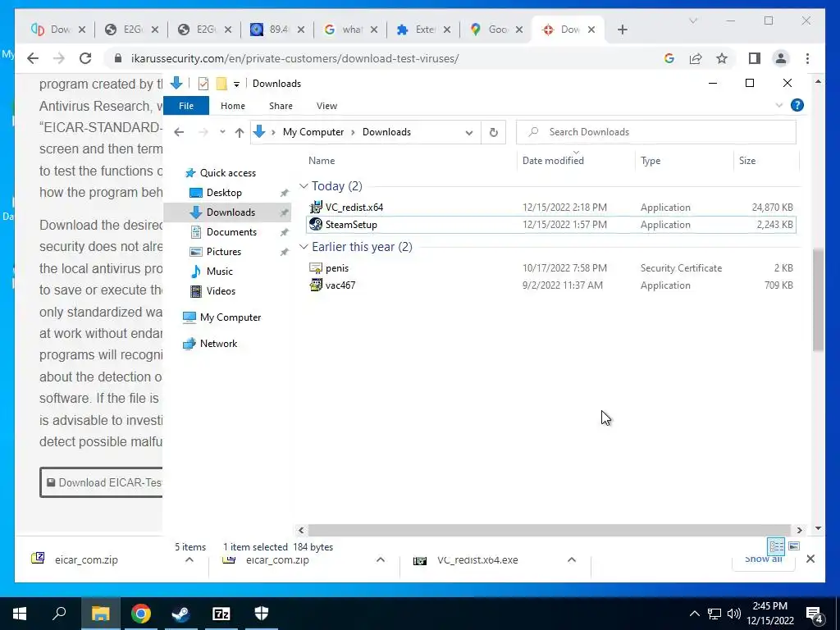The image size is (840, 630).
Task: Open the Home ribbon tab
Action: click(x=232, y=106)
